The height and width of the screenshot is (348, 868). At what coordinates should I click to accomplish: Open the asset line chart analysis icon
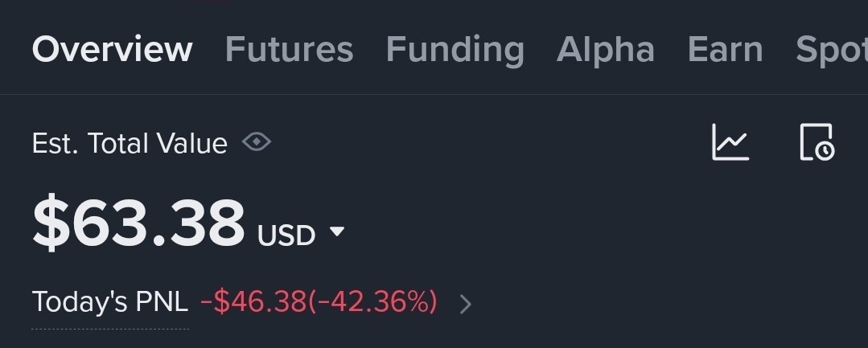coord(730,142)
